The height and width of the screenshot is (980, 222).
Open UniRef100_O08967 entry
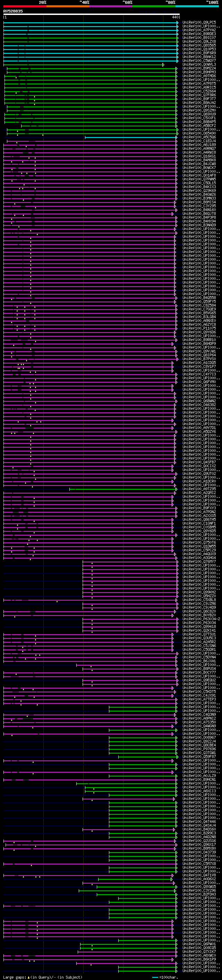[199, 737]
